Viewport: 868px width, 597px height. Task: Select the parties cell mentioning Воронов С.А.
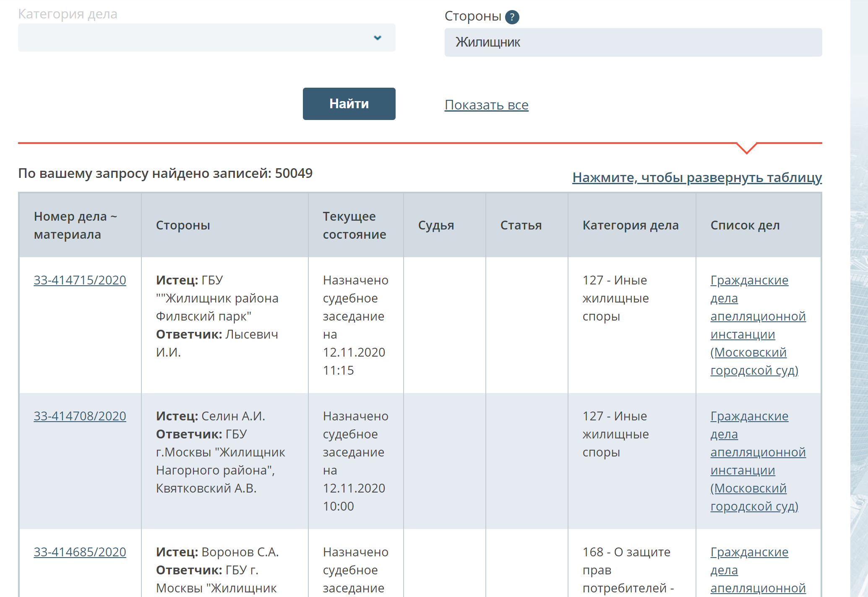coord(225,563)
